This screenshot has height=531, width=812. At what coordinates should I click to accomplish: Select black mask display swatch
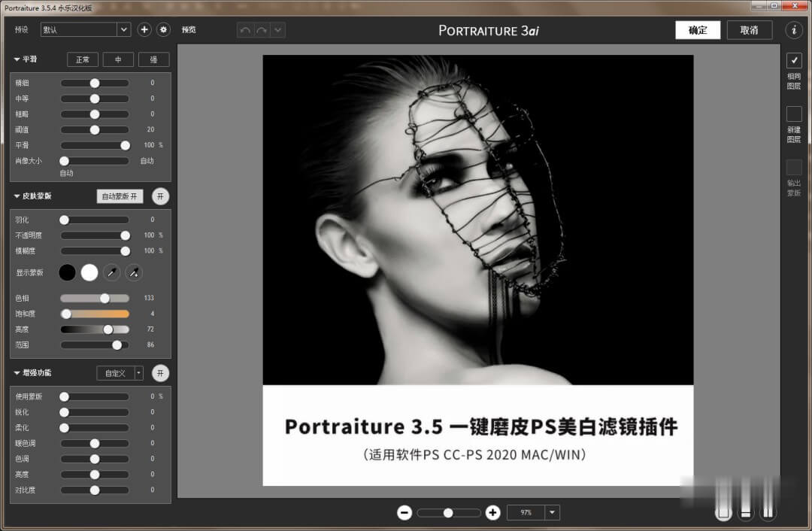click(67, 272)
